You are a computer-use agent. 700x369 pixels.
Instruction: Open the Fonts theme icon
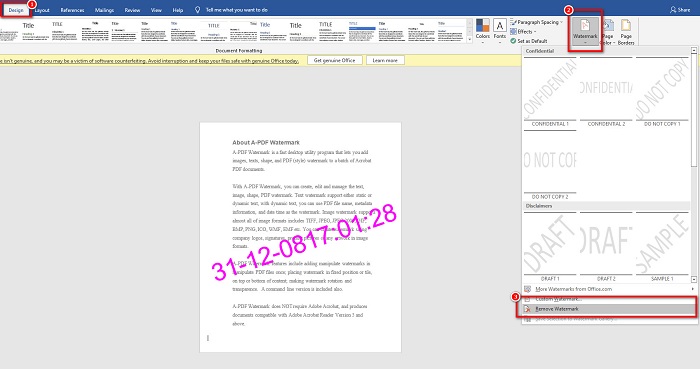click(x=500, y=26)
